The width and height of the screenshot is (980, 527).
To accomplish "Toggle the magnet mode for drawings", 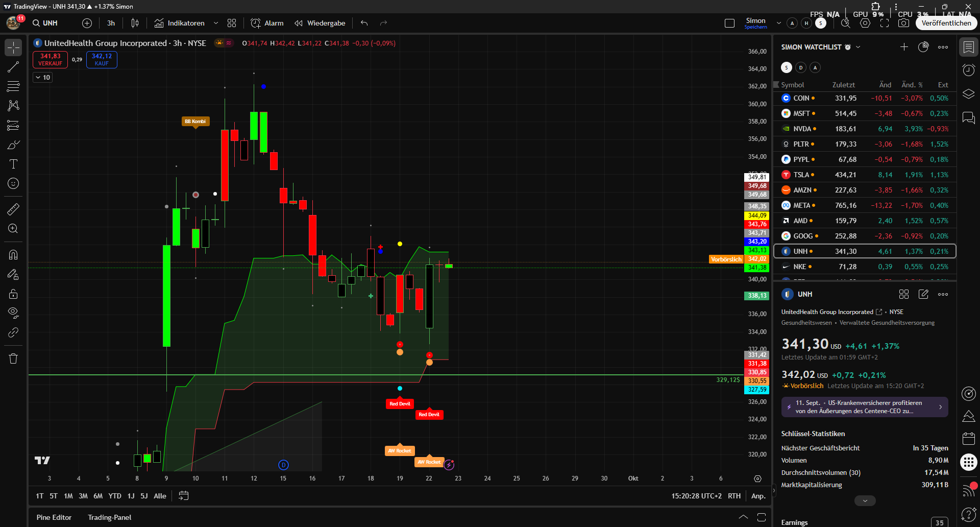I will (x=13, y=254).
